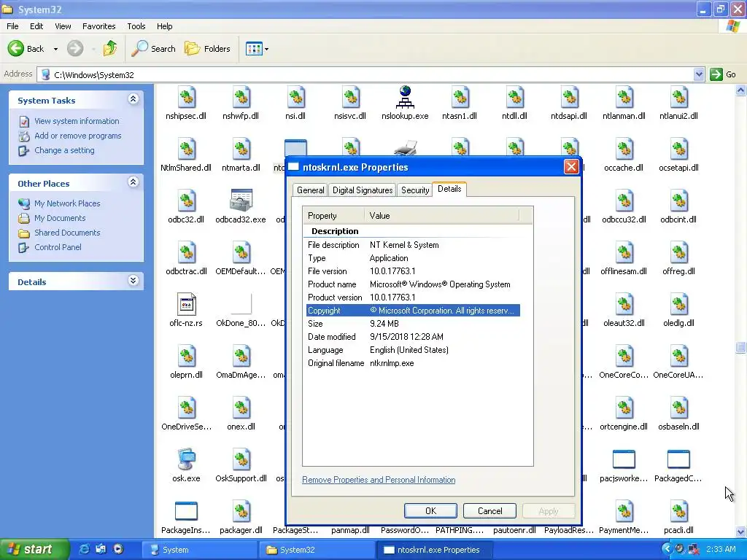Image resolution: width=747 pixels, height=560 pixels.
Task: Select the oledlg.dll file icon
Action: [678, 304]
